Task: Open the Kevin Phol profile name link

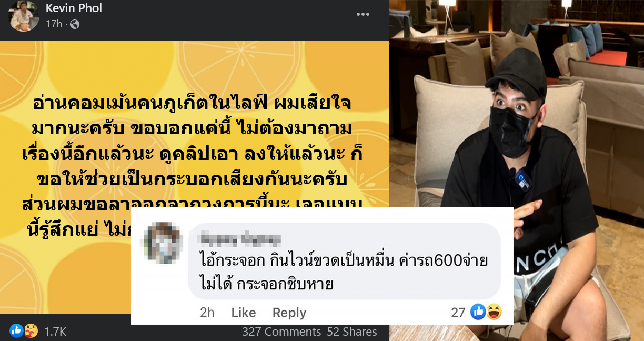Action: point(74,8)
